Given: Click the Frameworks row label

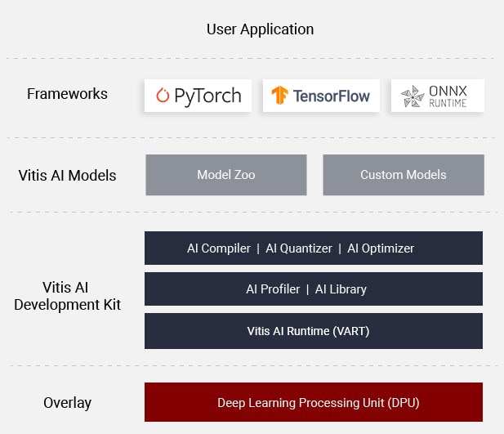Looking at the screenshot, I should (67, 94).
